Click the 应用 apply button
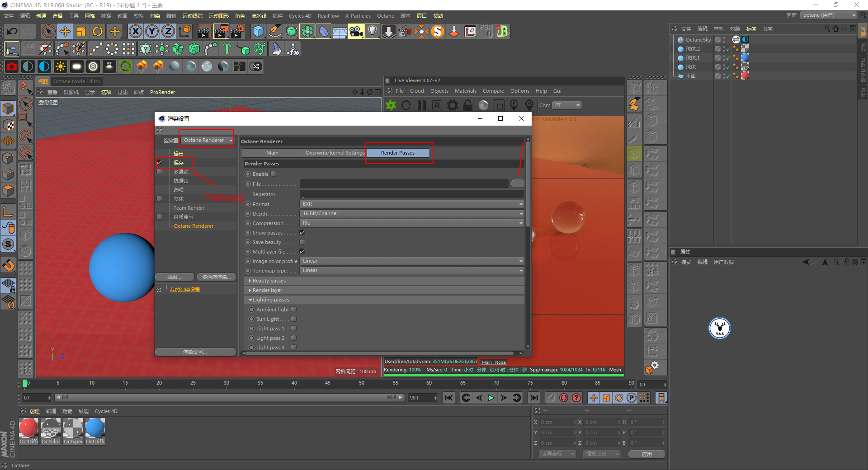This screenshot has height=470, width=868. pos(647,454)
